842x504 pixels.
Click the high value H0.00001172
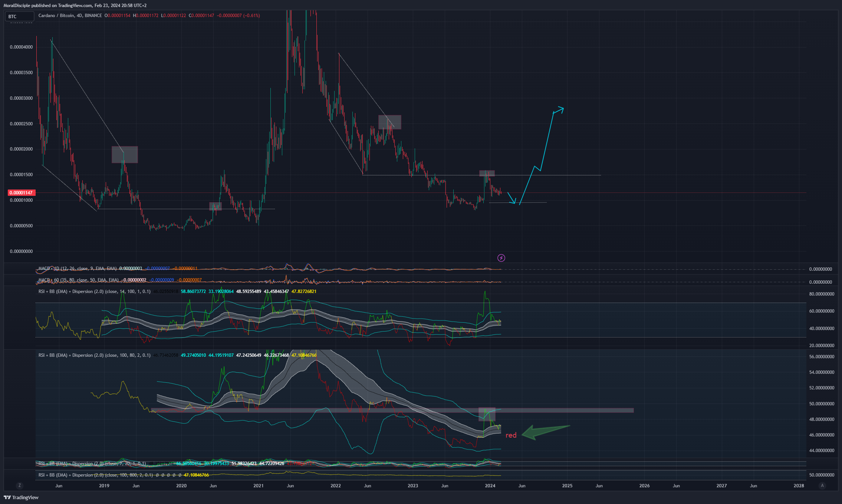coord(146,16)
